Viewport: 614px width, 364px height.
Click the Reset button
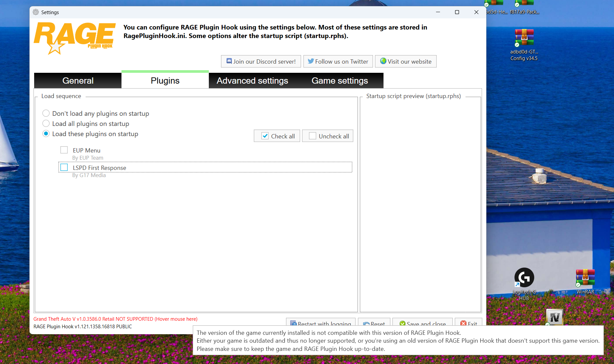[374, 322]
